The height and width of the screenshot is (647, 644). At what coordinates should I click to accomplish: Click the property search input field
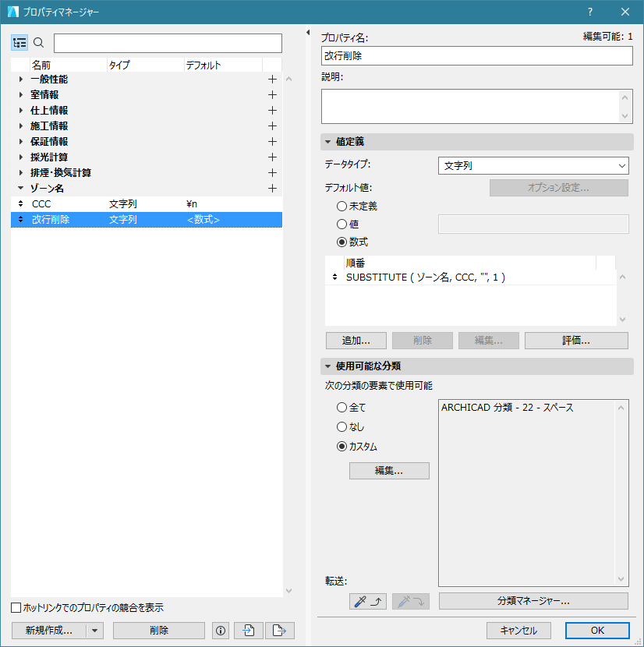pyautogui.click(x=168, y=44)
